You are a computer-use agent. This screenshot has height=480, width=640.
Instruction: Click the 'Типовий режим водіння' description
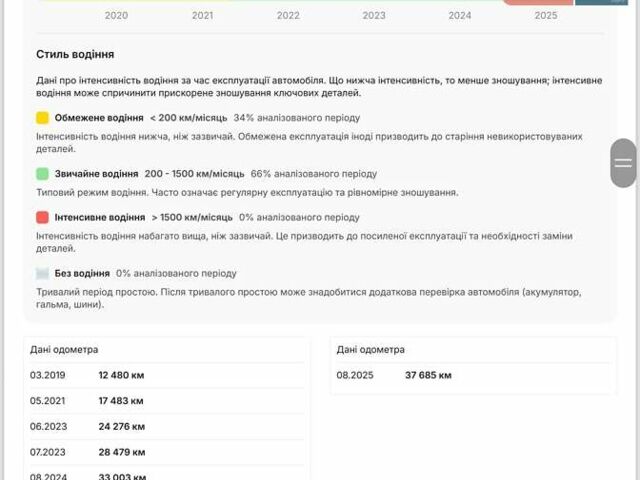247,192
